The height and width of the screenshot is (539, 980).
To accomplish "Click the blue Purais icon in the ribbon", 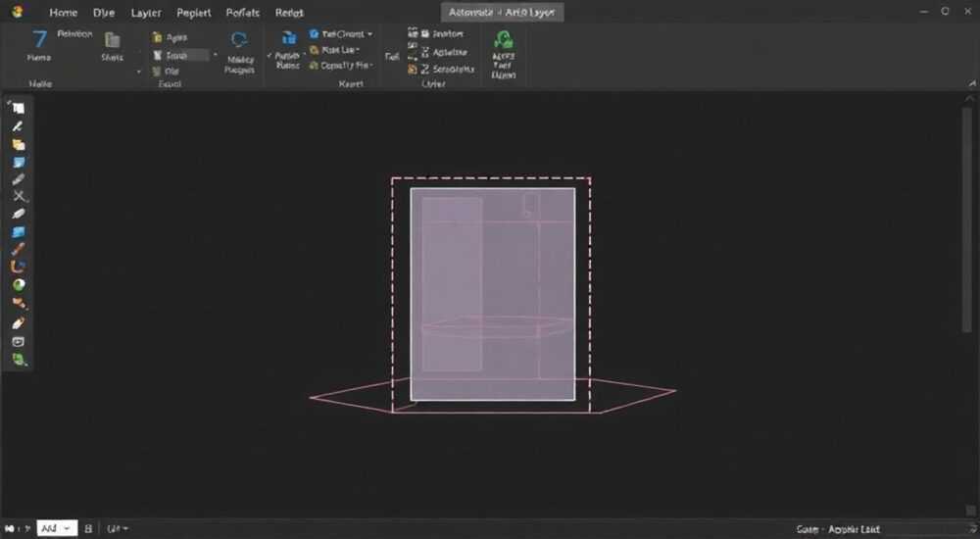I will click(x=289, y=39).
